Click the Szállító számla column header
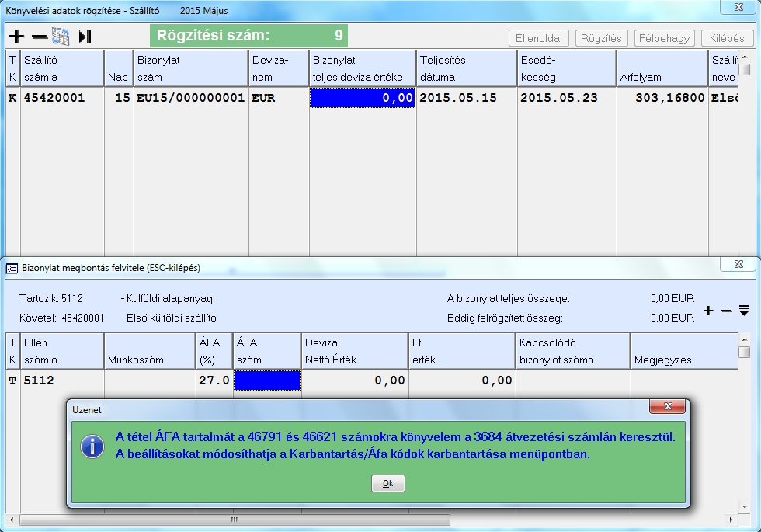This screenshot has width=761, height=532. 62,68
